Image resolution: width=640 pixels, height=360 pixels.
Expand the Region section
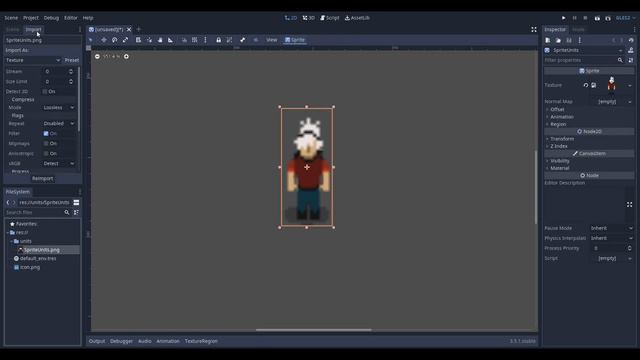pos(558,124)
